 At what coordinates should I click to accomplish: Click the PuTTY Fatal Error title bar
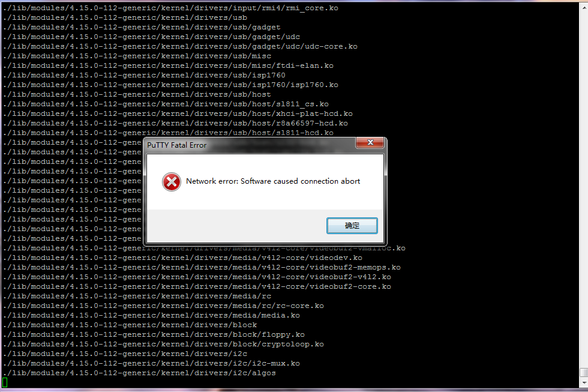250,145
